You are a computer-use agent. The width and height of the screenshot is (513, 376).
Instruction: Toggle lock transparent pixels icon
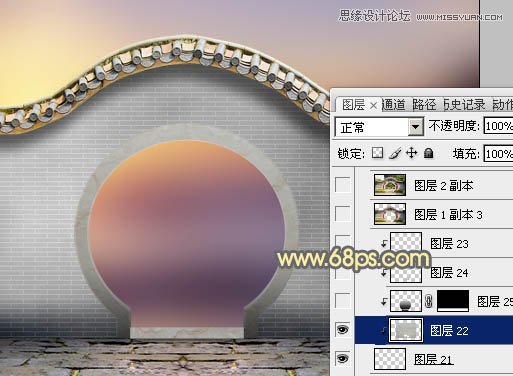(x=377, y=153)
